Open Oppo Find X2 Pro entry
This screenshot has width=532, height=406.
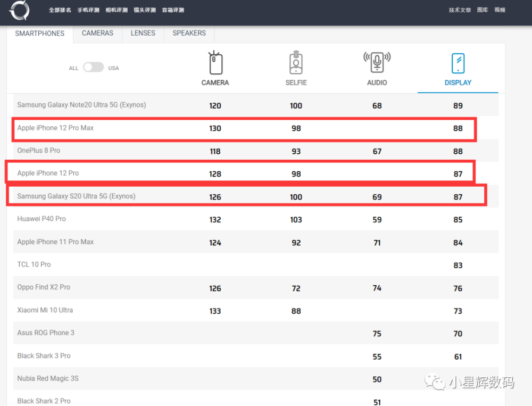point(44,287)
